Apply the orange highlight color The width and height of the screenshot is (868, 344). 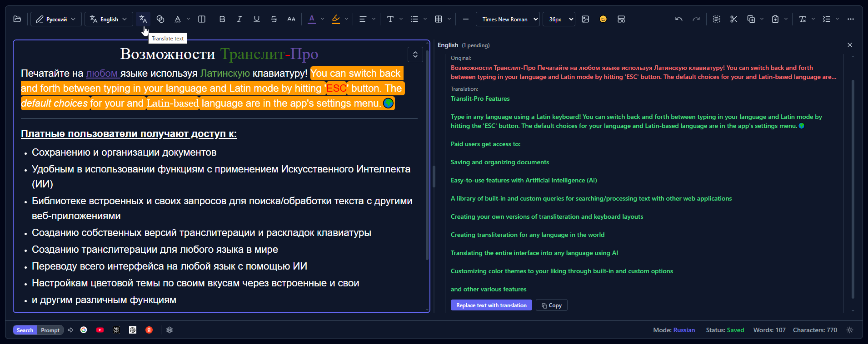click(x=336, y=19)
